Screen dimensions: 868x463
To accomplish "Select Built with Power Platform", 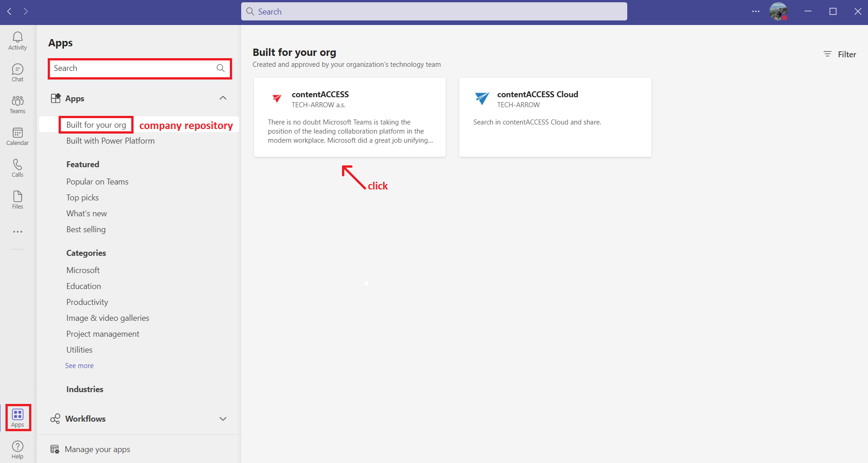I will (x=110, y=141).
